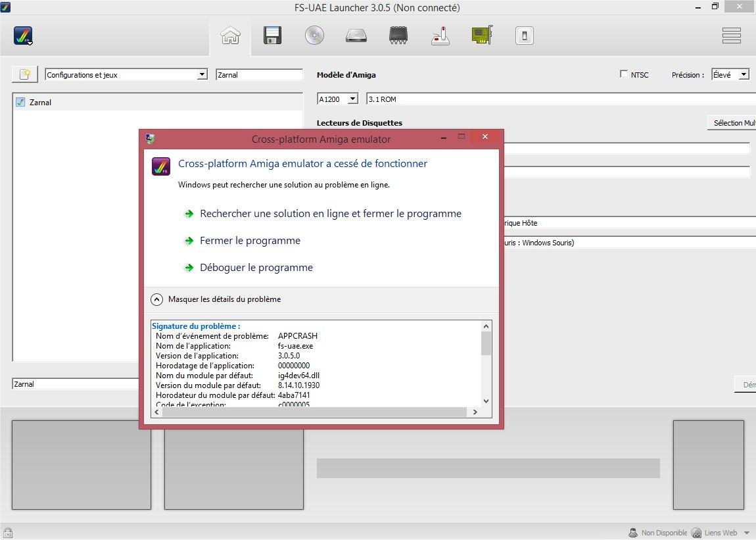
Task: Switch to the hard drives tab
Action: pyautogui.click(x=356, y=36)
